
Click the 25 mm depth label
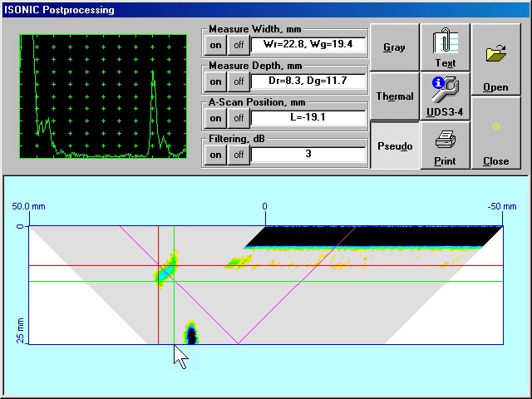coord(20,331)
